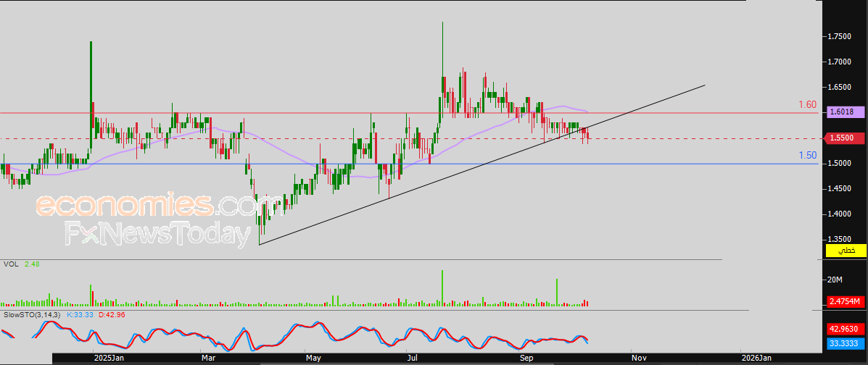Click the Nov date on time axis

coord(639,358)
